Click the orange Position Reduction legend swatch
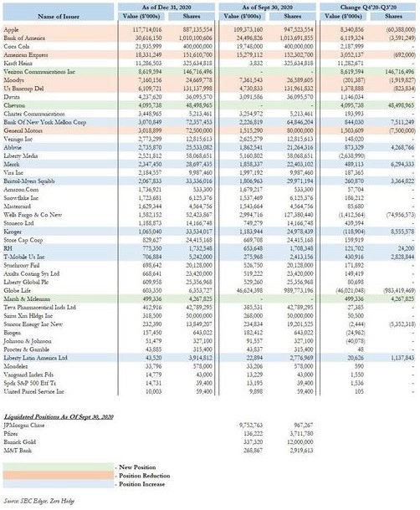 pos(59,476)
